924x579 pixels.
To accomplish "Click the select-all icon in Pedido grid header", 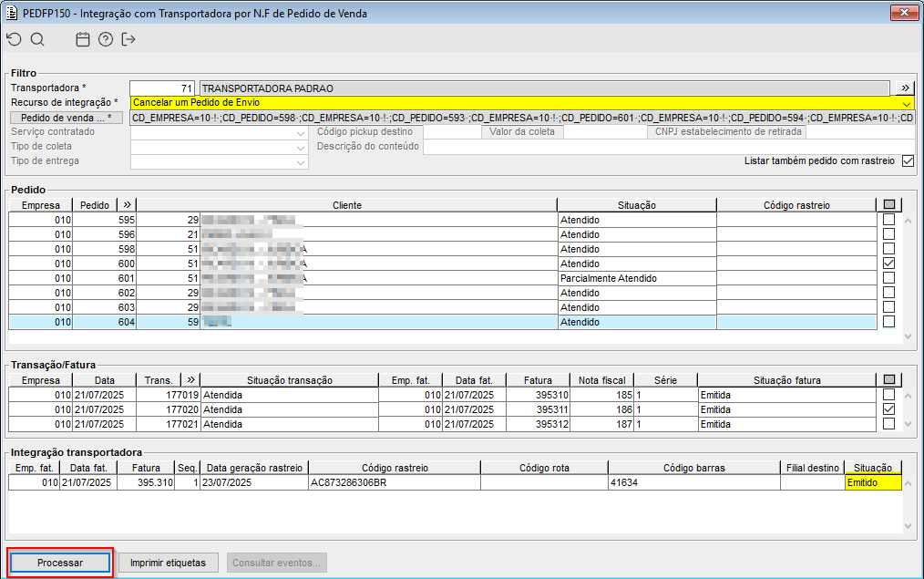I will pyautogui.click(x=889, y=205).
